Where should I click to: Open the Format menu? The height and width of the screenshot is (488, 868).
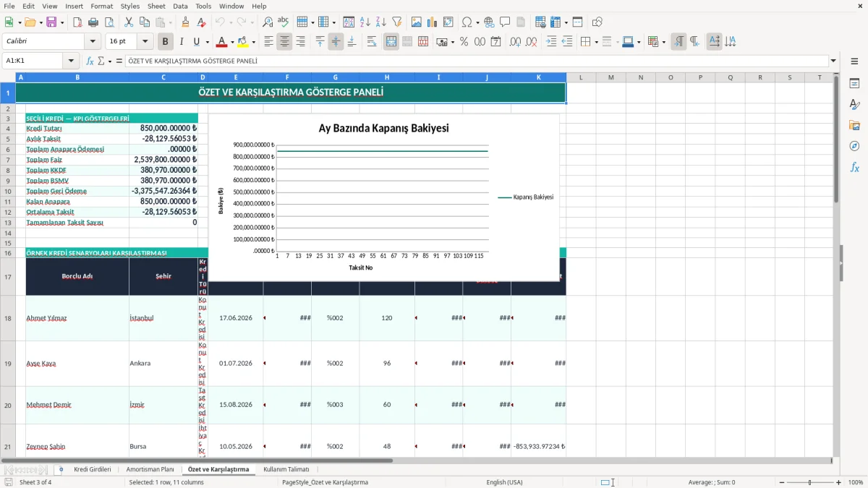tap(101, 6)
